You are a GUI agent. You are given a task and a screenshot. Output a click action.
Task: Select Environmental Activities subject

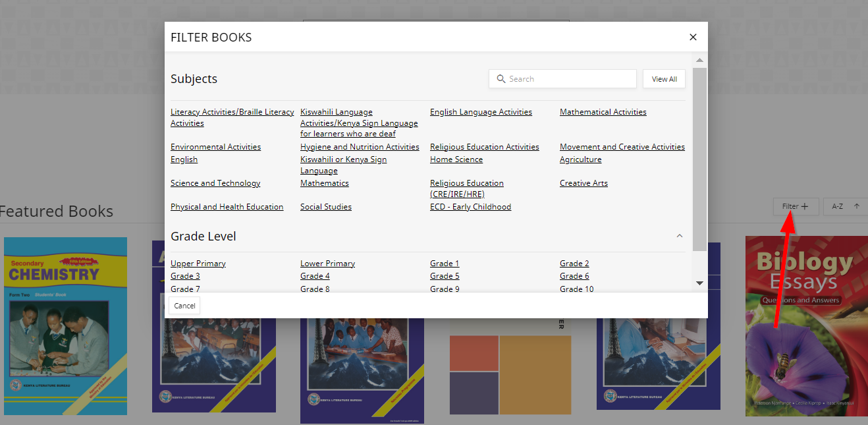point(215,147)
